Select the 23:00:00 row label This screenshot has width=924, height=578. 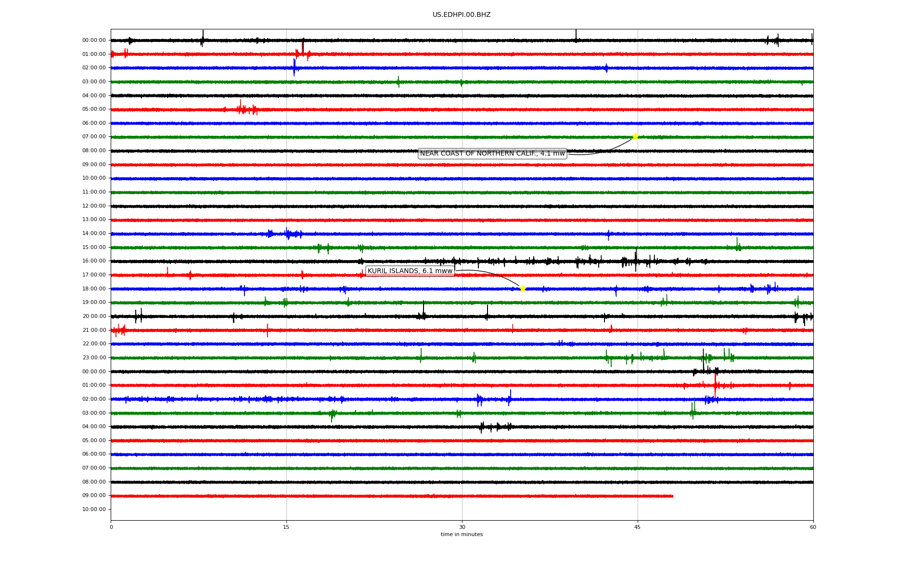click(x=94, y=358)
